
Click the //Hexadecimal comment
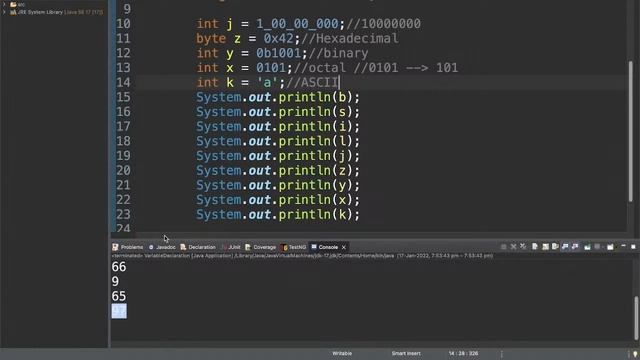(x=350, y=38)
